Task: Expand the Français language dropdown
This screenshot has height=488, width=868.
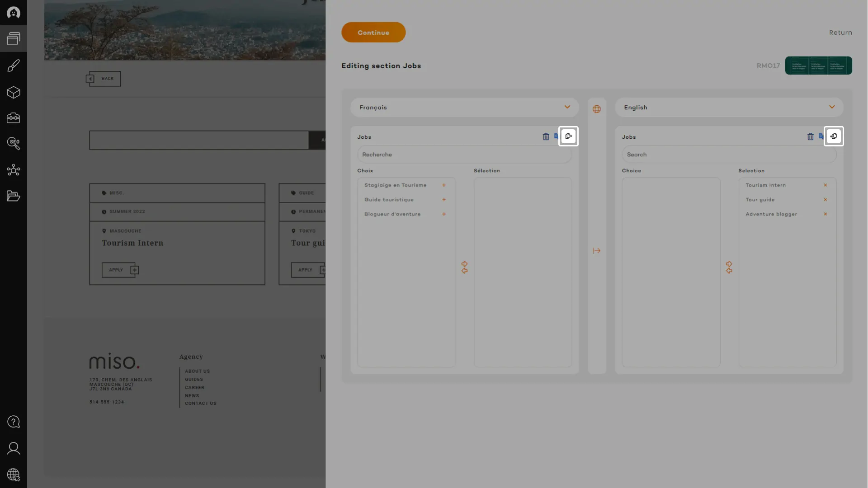Action: pyautogui.click(x=567, y=108)
